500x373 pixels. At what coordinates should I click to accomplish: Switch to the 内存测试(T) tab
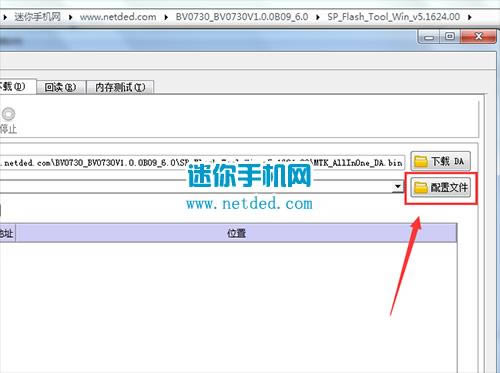click(120, 87)
